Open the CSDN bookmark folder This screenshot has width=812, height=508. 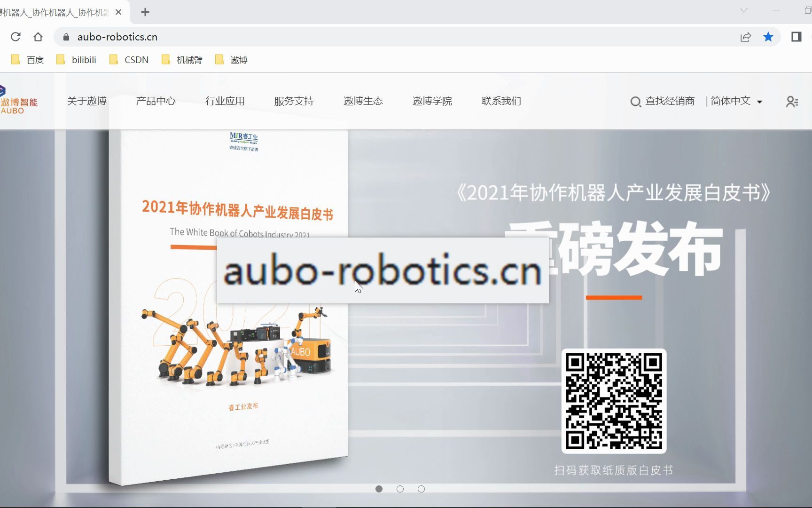point(129,60)
